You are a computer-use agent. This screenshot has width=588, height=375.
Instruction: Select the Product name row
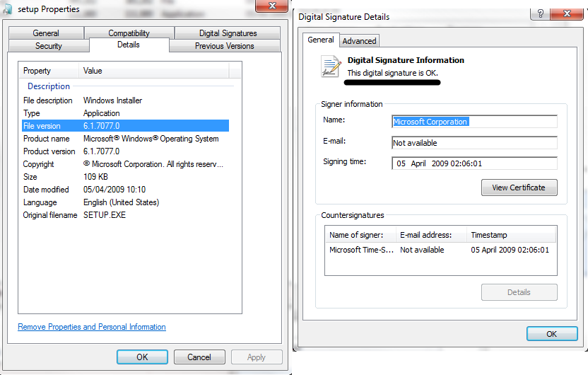pyautogui.click(x=125, y=139)
